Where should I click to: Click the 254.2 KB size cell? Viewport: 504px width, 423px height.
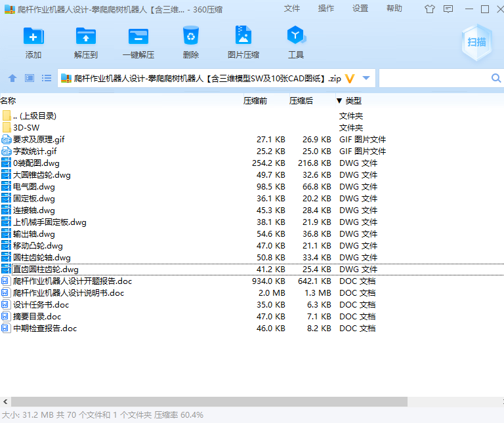268,163
